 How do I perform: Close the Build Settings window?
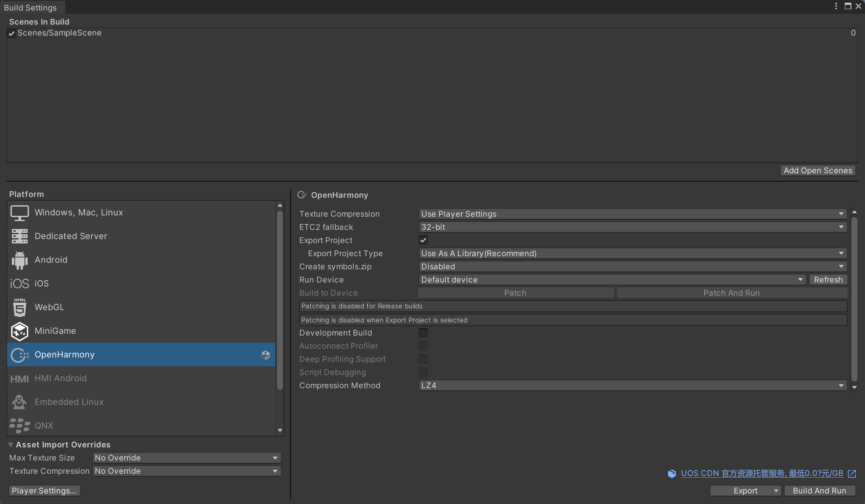[x=858, y=6]
